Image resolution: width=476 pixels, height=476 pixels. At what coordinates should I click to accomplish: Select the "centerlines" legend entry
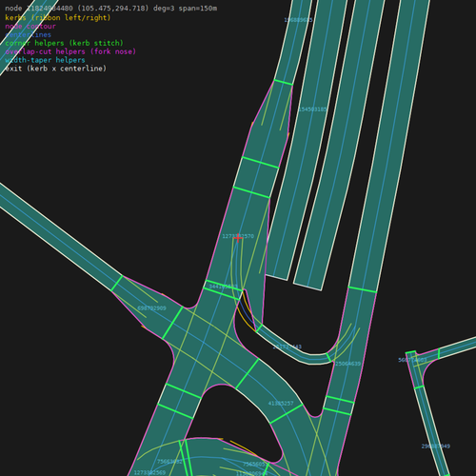tap(29, 34)
